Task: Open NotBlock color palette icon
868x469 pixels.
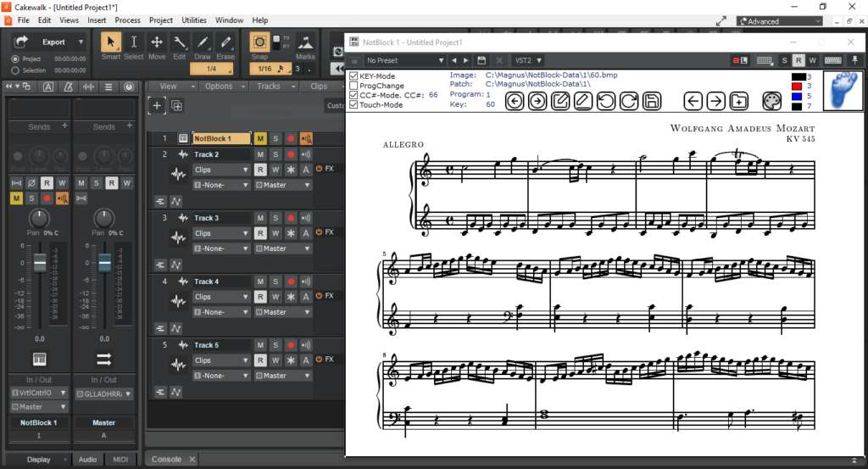Action: click(771, 101)
